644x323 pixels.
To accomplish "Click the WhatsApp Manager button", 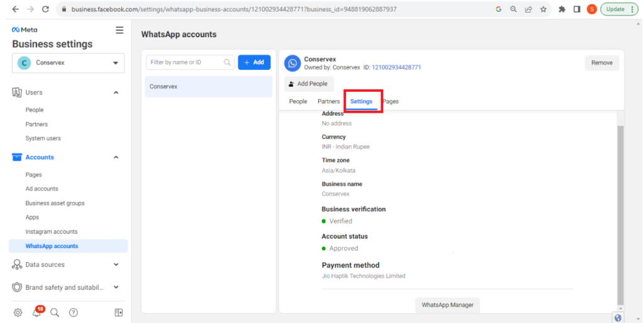I will [447, 305].
